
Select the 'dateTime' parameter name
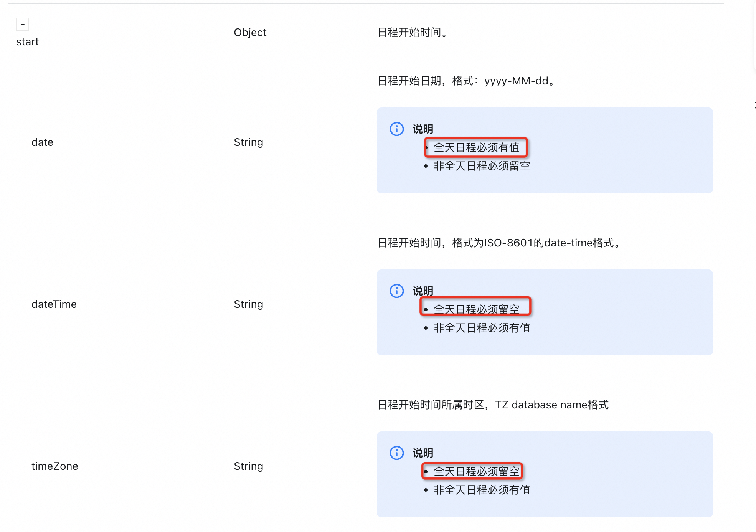click(x=54, y=304)
